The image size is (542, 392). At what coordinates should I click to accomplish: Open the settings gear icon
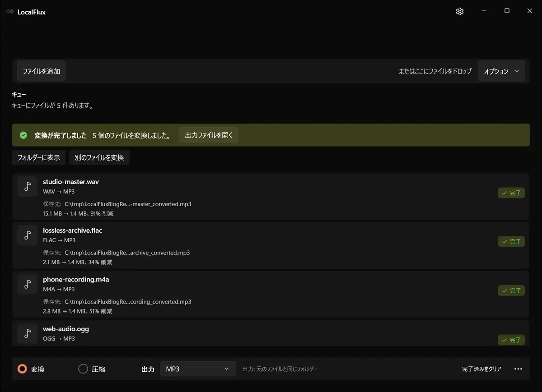[460, 12]
